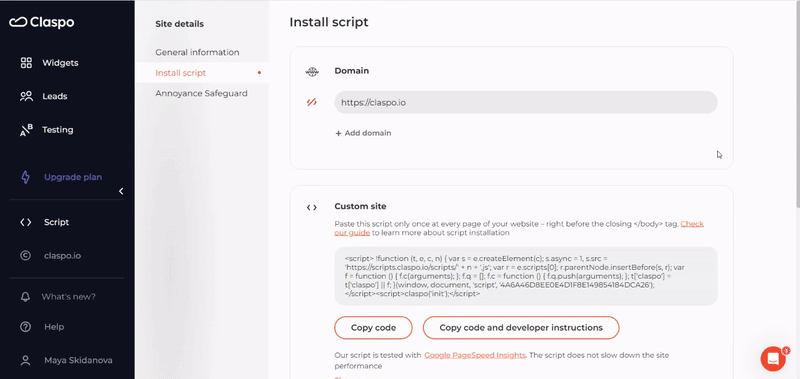Viewport: 800px width, 379px height.
Task: Select the claspo.io site entry
Action: [62, 256]
